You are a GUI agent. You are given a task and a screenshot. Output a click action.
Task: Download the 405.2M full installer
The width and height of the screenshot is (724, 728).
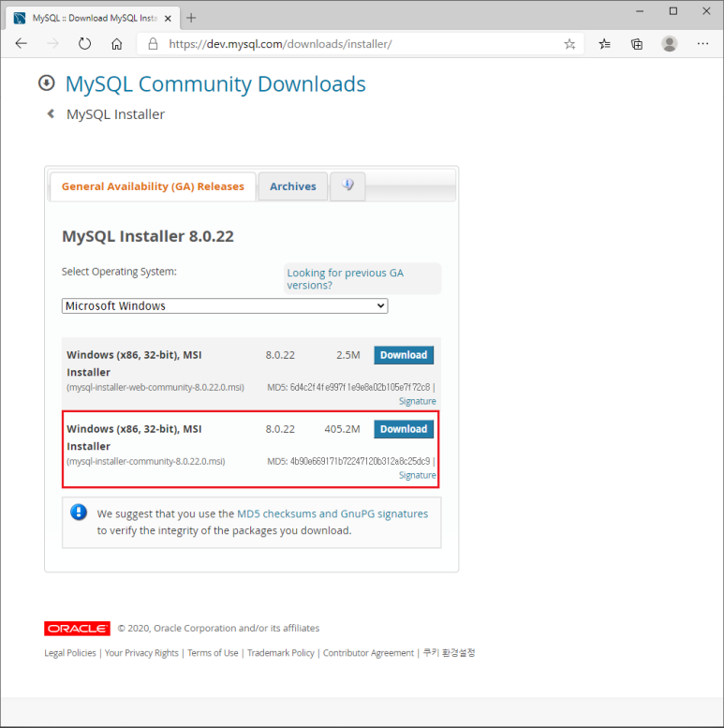pyautogui.click(x=404, y=429)
